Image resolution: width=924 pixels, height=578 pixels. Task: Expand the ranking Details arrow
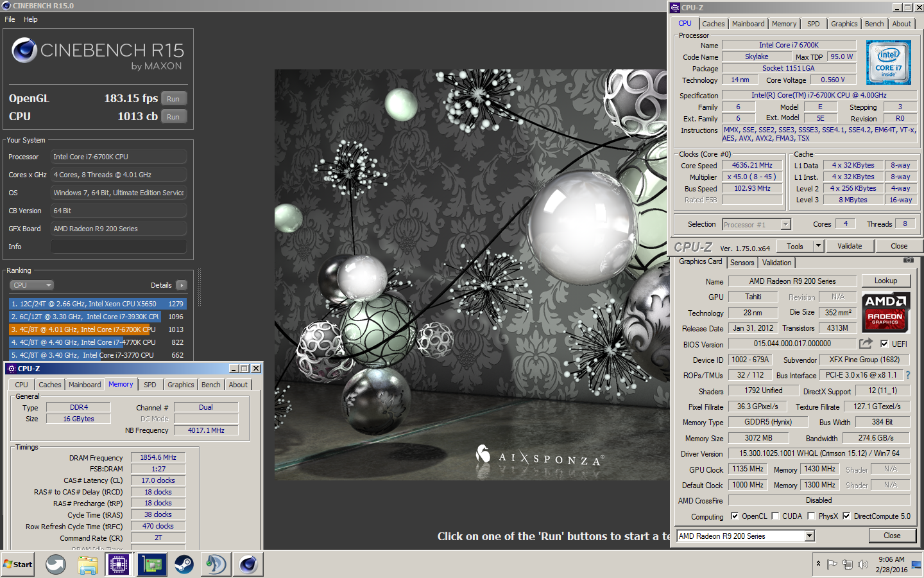pos(182,285)
